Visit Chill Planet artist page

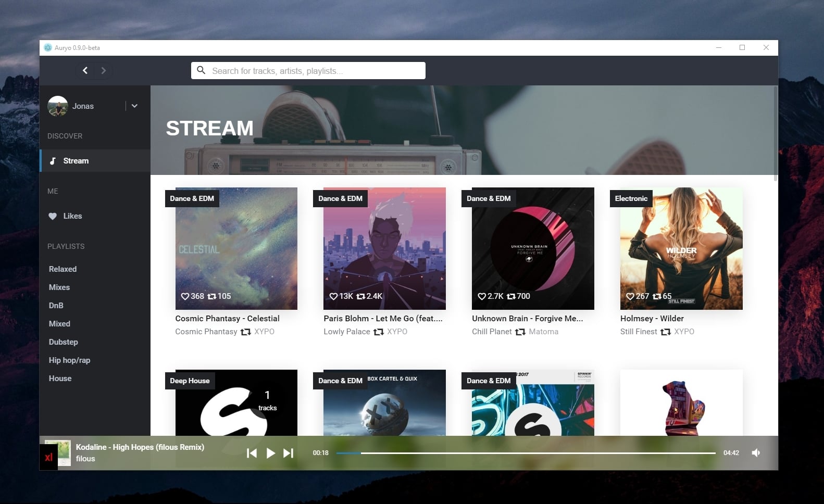click(492, 332)
